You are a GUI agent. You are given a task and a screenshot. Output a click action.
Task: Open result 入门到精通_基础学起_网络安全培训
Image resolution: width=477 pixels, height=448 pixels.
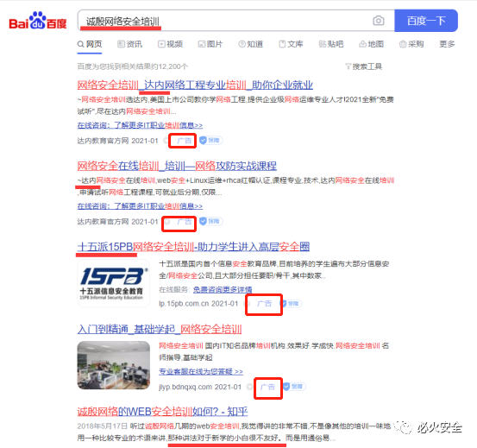(x=160, y=329)
